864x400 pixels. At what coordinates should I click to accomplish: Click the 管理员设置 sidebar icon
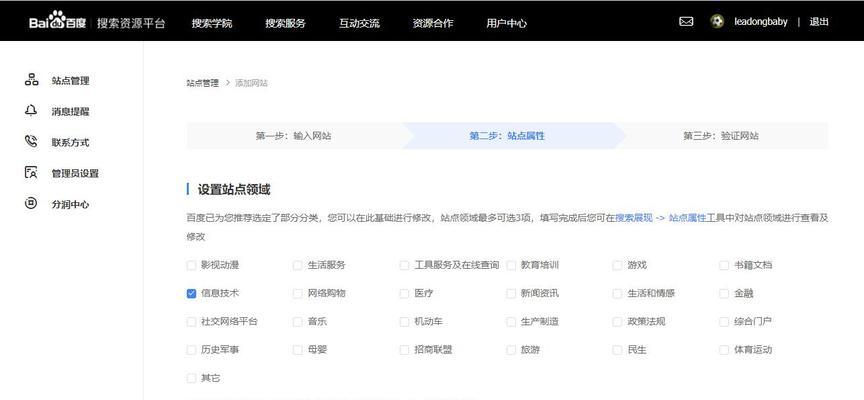coord(31,173)
